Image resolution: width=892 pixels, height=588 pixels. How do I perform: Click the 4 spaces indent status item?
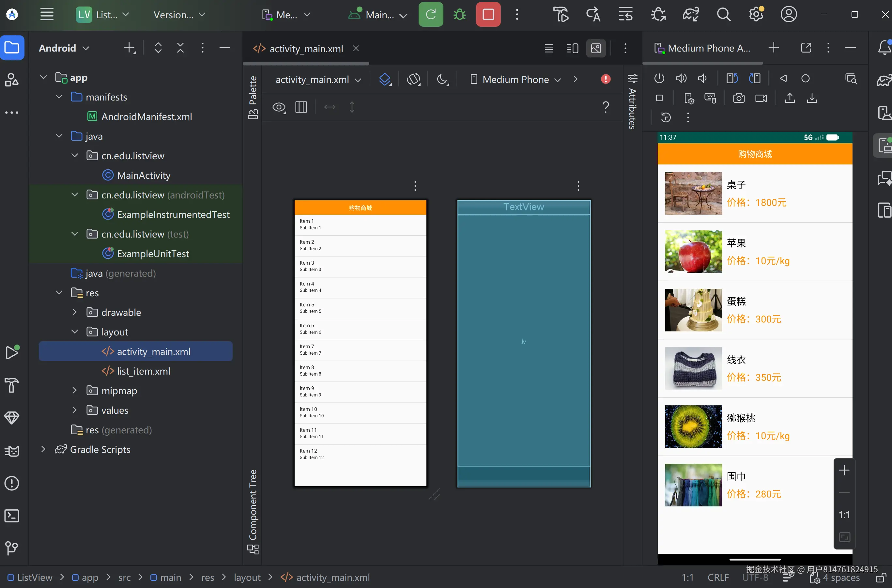841,578
